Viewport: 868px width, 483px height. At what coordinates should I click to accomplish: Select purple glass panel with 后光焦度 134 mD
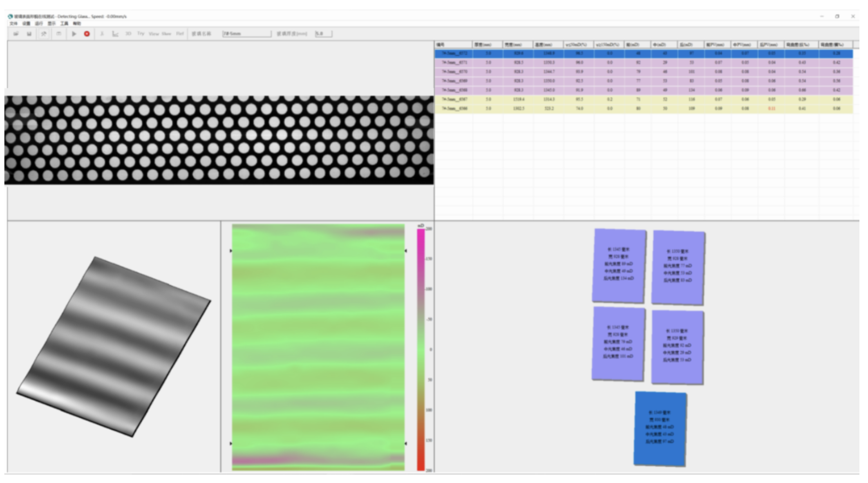[619, 266]
